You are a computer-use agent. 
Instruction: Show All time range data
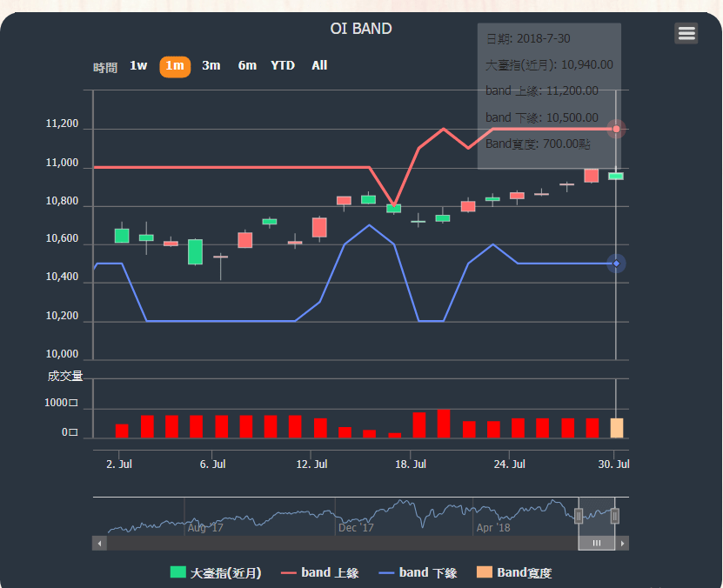coord(319,66)
